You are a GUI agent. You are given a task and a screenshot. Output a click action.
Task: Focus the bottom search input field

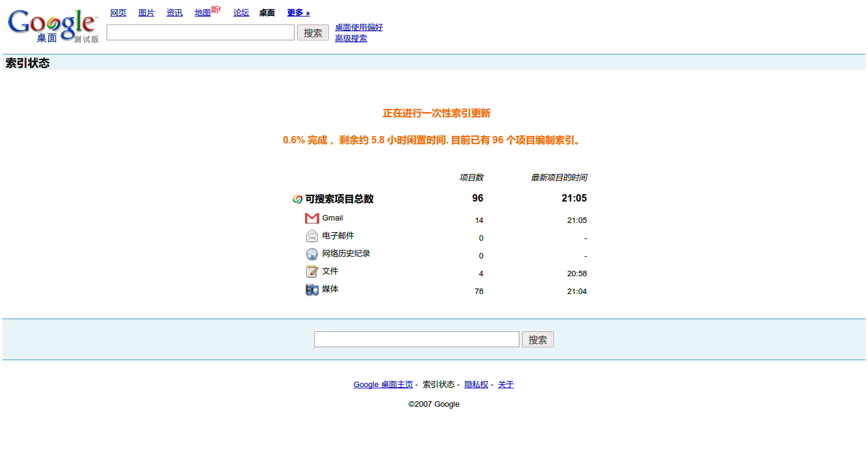tap(417, 339)
